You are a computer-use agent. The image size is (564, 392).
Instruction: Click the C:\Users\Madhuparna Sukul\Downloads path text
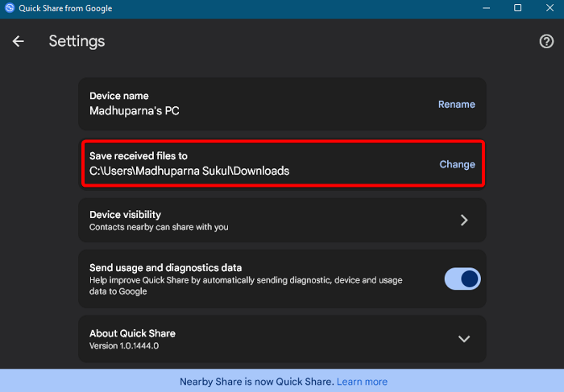pos(189,171)
